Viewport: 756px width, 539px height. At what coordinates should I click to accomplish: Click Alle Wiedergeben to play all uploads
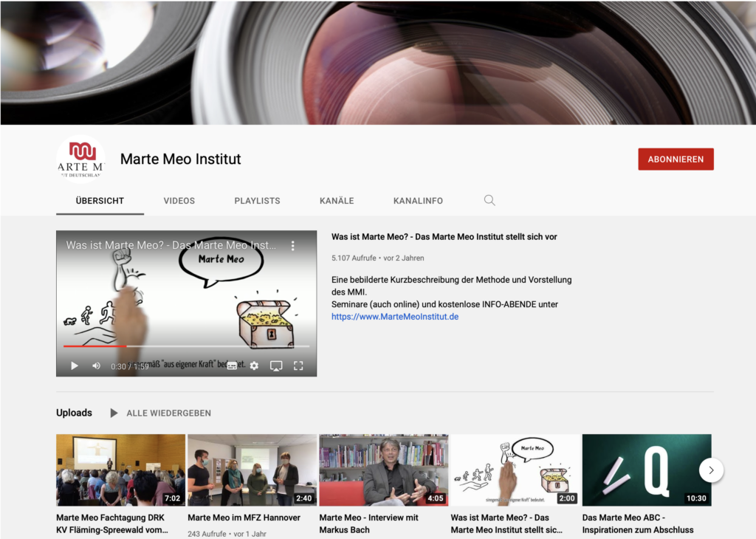[169, 413]
